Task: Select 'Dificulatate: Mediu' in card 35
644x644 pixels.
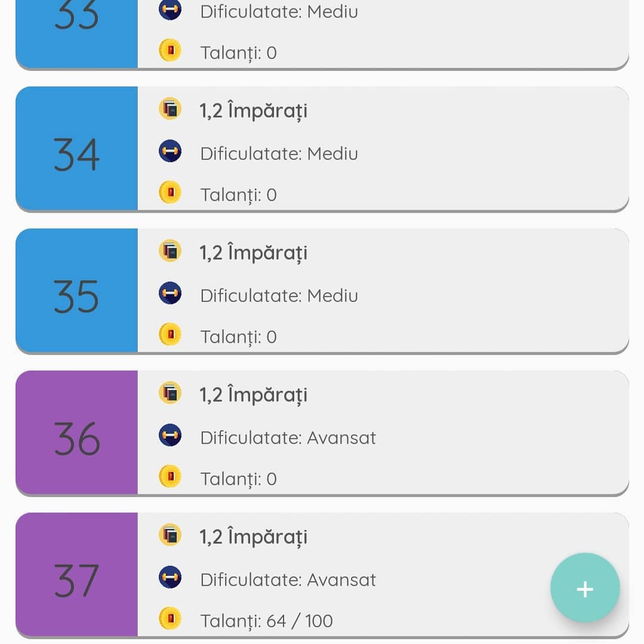Action: 279,295
